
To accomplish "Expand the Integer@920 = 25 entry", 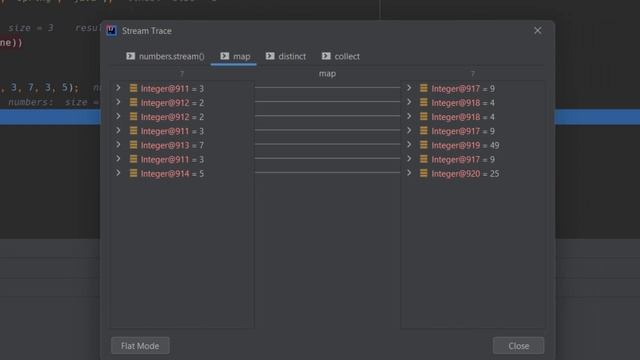I will (409, 173).
